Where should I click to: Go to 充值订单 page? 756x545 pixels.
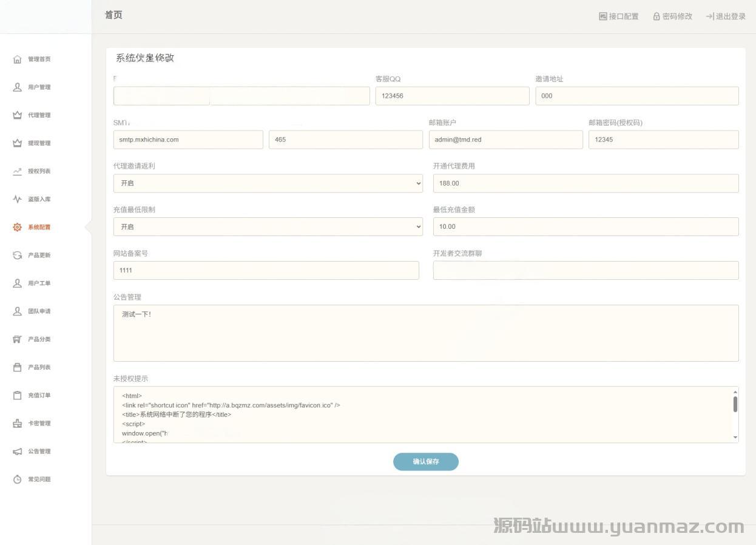coord(39,395)
